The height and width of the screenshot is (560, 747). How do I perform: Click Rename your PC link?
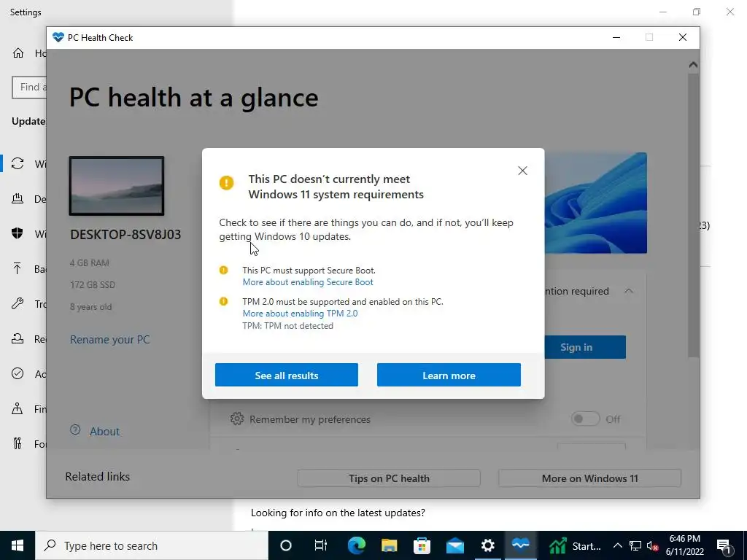point(110,340)
